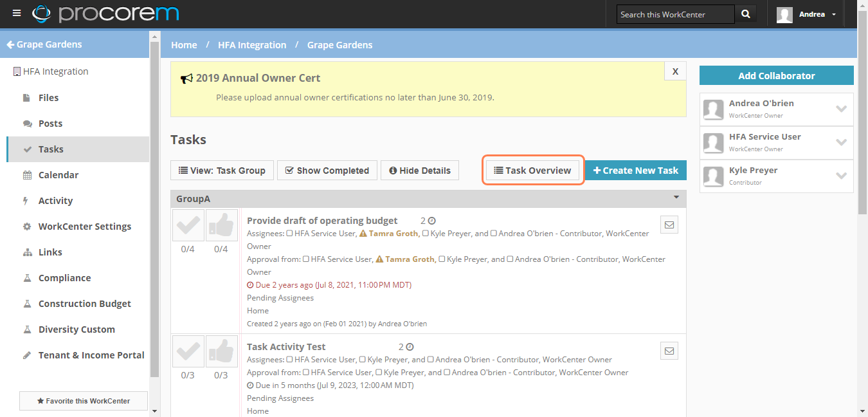
Task: Open the hamburger menu icon
Action: pos(17,14)
